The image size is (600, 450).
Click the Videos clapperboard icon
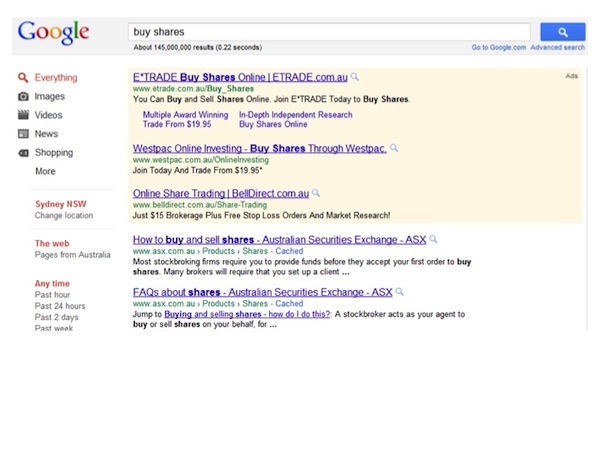coord(23,115)
